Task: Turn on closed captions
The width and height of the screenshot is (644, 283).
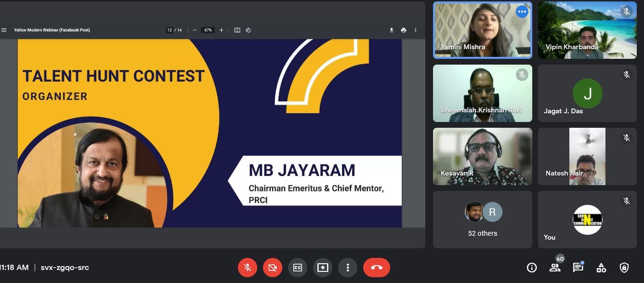Action: pyautogui.click(x=298, y=268)
